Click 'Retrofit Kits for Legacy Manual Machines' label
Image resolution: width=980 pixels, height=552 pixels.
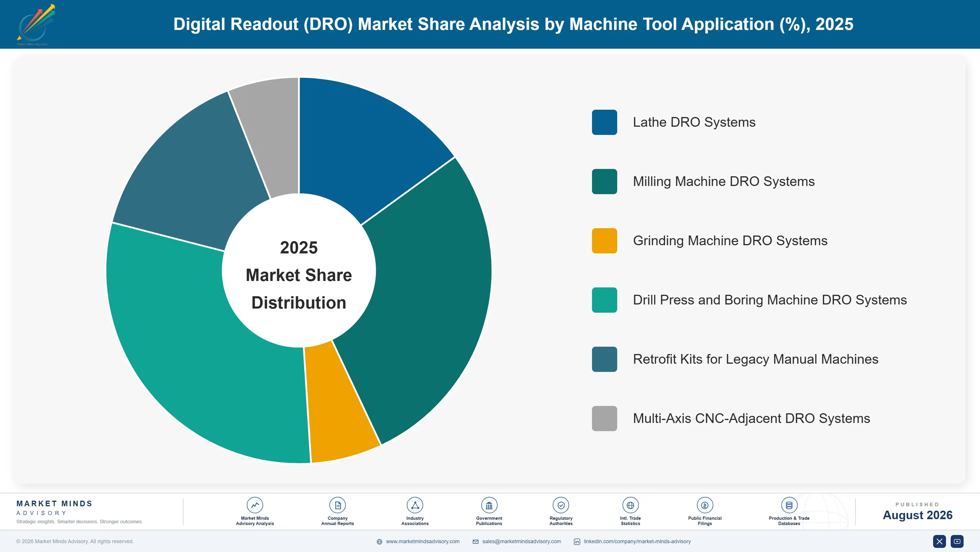tap(756, 359)
